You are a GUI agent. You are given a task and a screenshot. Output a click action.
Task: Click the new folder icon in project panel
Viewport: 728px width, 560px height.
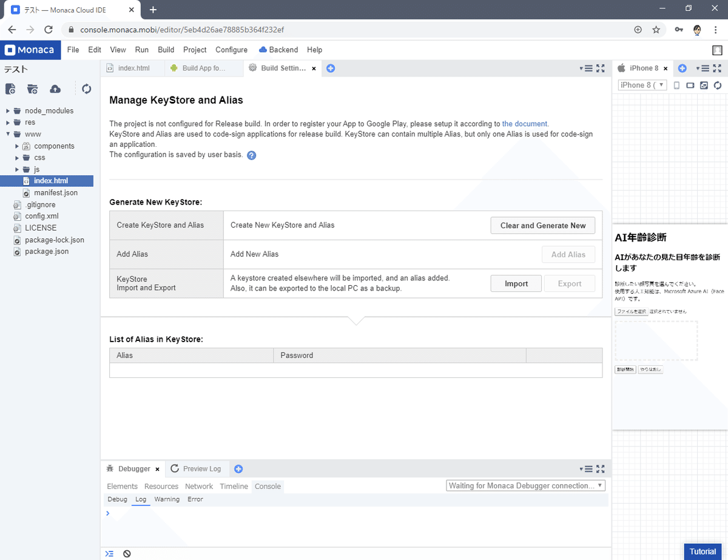click(33, 89)
